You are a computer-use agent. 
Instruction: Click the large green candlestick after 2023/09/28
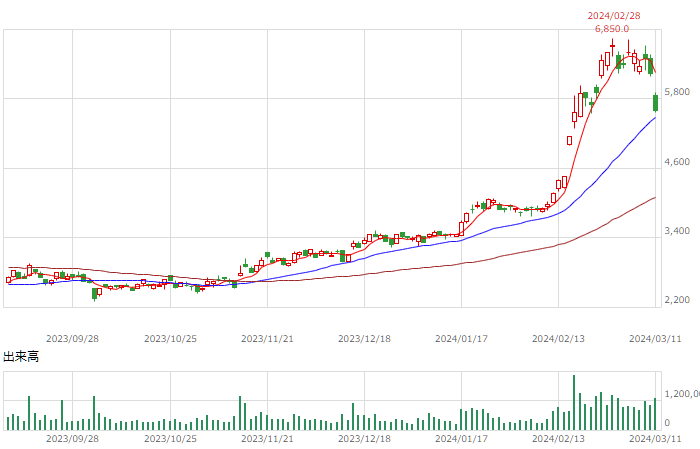[x=94, y=294]
